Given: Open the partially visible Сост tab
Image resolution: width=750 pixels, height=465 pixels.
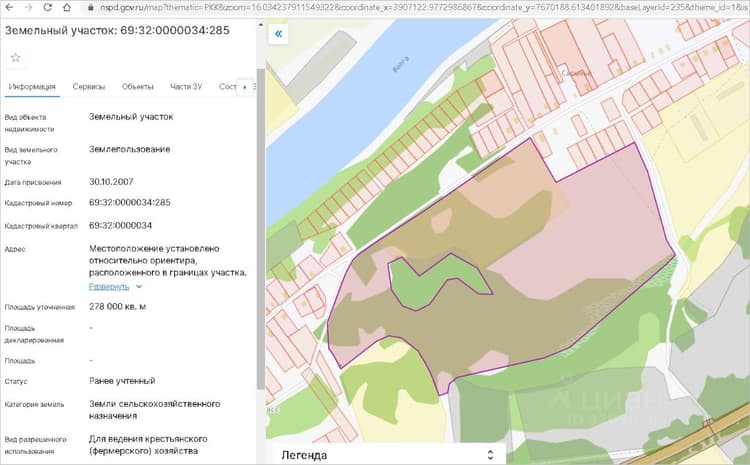Looking at the screenshot, I should pos(227,87).
